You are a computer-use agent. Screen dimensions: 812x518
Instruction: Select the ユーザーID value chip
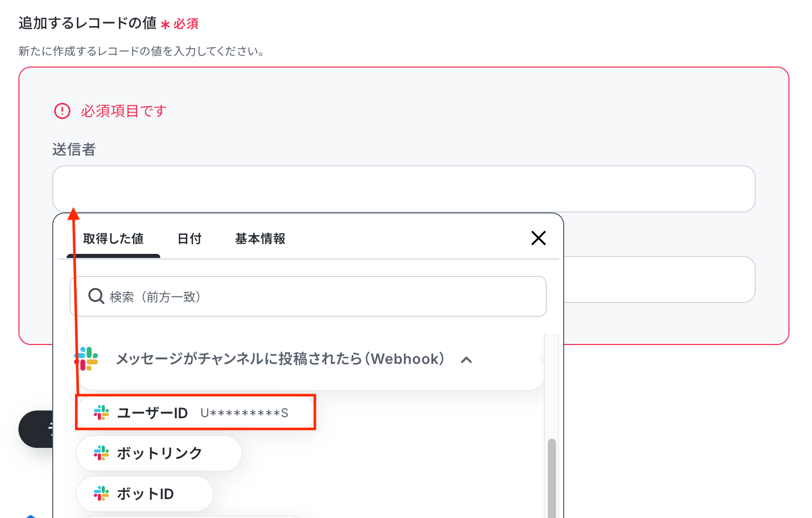point(196,413)
